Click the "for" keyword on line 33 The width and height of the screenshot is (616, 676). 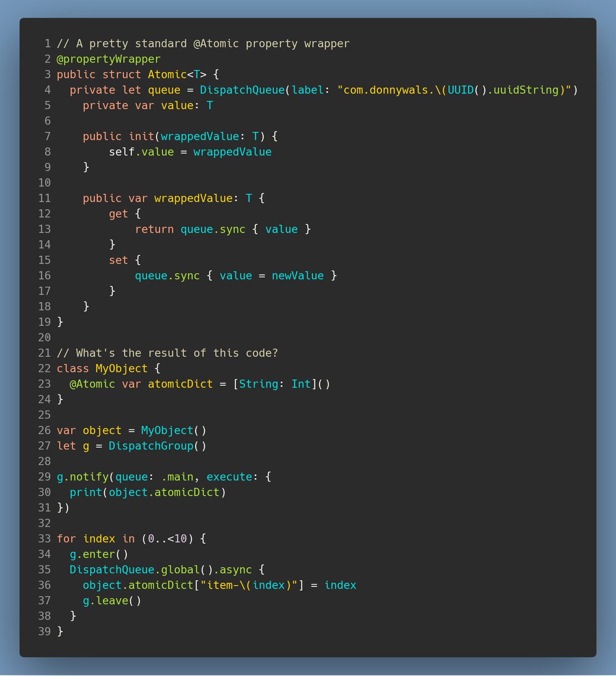point(67,539)
